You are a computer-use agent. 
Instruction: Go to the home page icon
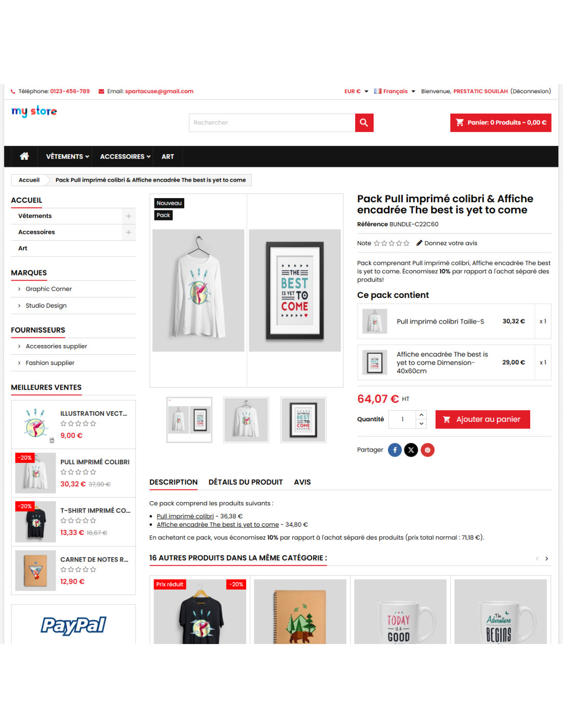click(x=24, y=156)
